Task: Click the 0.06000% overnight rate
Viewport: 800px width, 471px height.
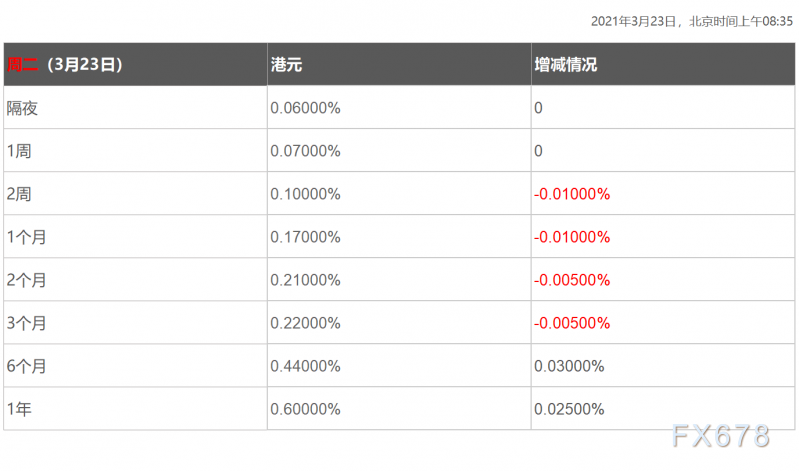Action: [x=306, y=107]
